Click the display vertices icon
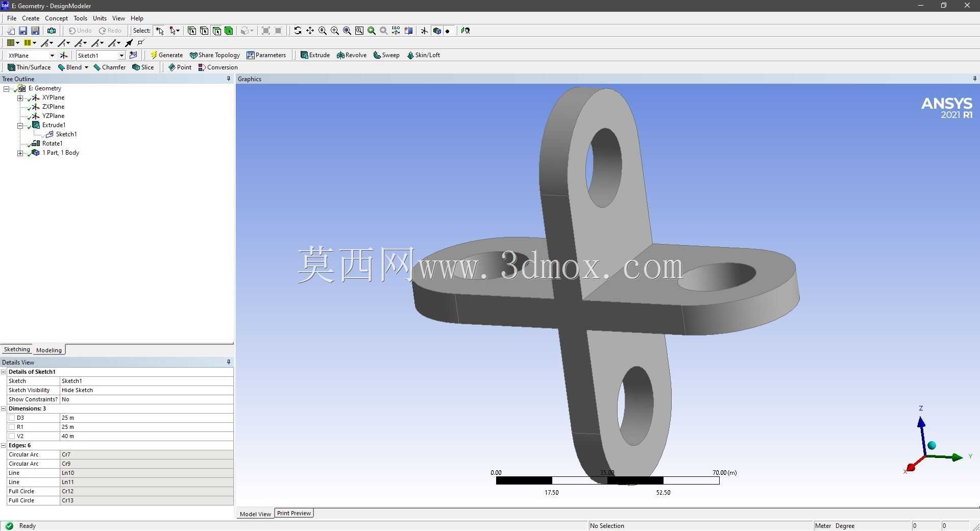This screenshot has height=531, width=980. pyautogui.click(x=141, y=43)
